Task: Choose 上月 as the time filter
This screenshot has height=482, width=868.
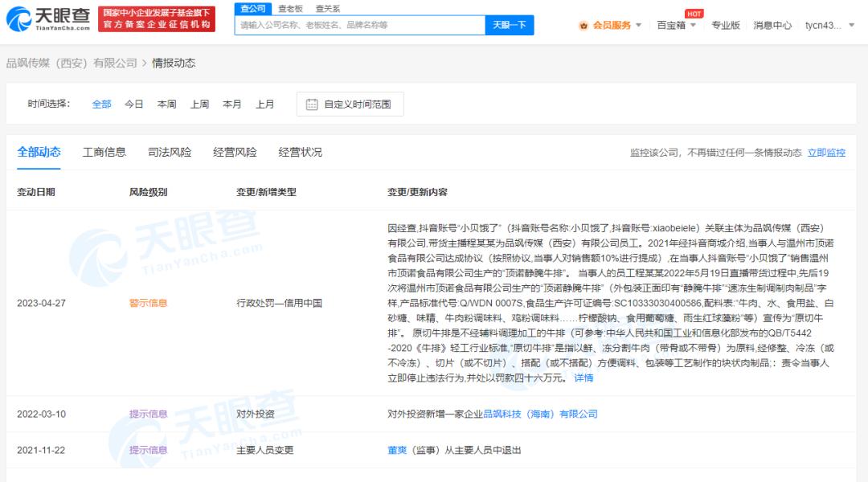Action: 265,104
